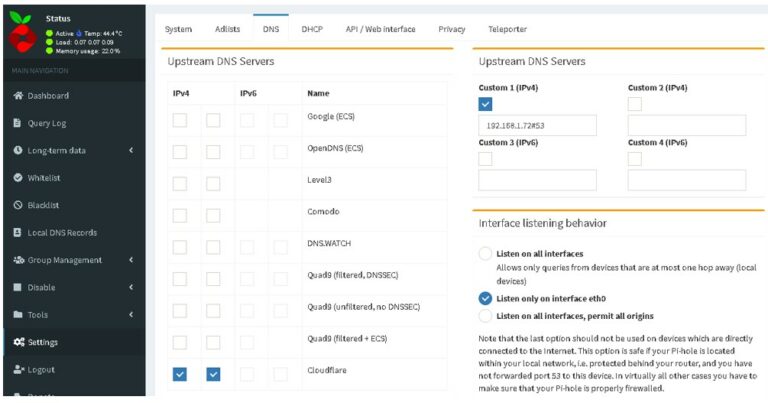Screen dimensions: 768x403
Task: Select Listen on all interfaces radio option
Action: click(x=486, y=254)
